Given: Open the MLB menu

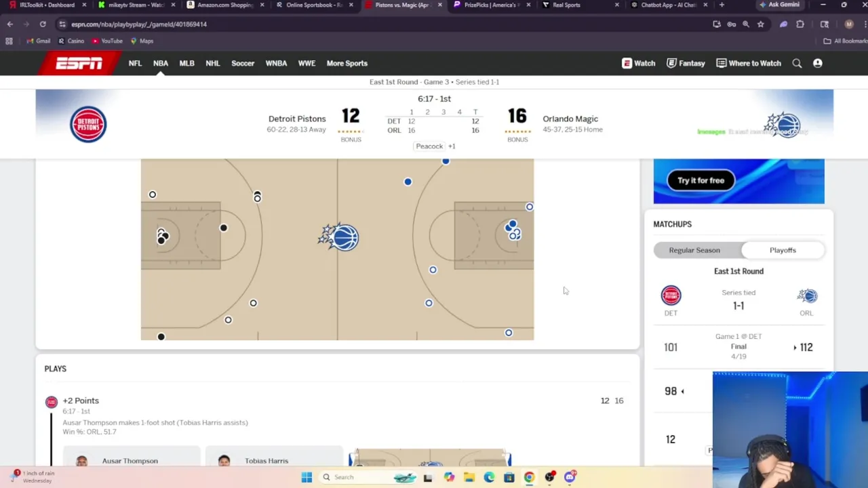Looking at the screenshot, I should [x=186, y=63].
